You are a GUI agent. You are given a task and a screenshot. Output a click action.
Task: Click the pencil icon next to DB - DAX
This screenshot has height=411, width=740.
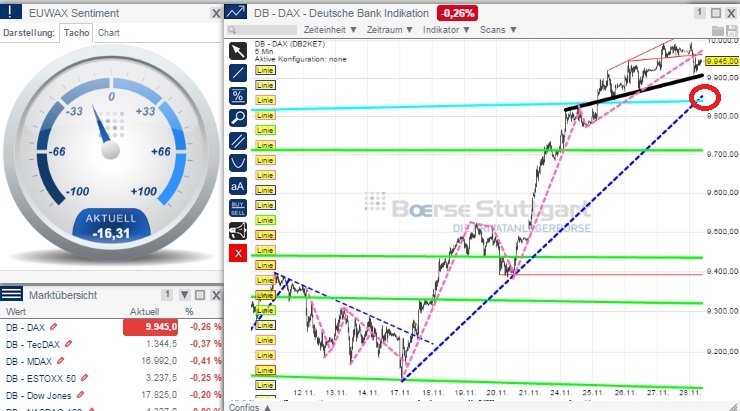pyautogui.click(x=53, y=326)
